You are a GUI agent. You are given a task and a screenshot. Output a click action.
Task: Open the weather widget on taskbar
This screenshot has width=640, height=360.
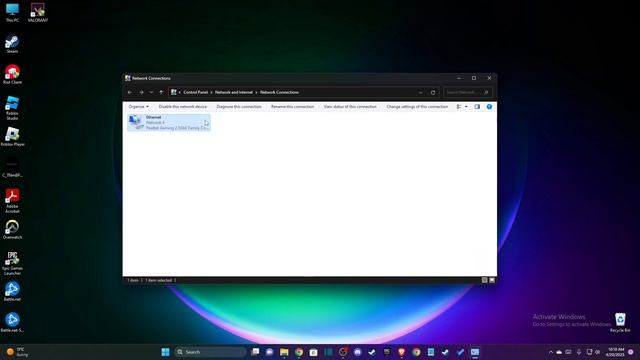point(17,352)
